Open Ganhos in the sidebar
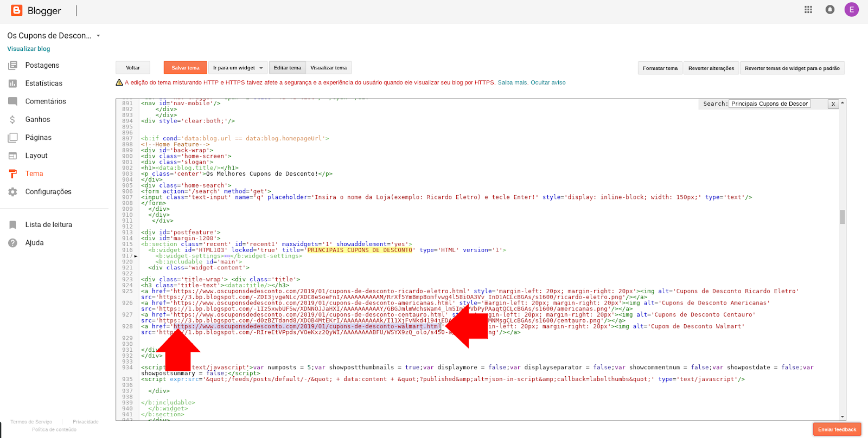Viewport: 868px width, 438px height. pos(38,120)
